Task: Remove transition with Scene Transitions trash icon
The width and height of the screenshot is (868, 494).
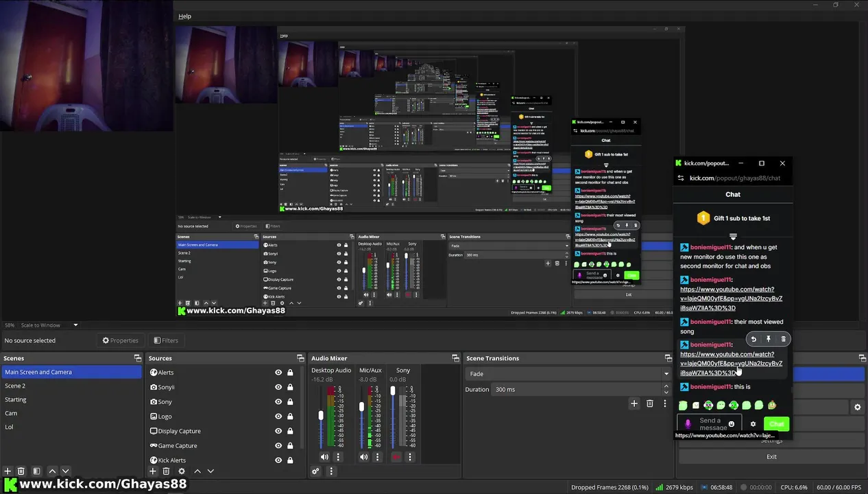Action: coord(650,403)
